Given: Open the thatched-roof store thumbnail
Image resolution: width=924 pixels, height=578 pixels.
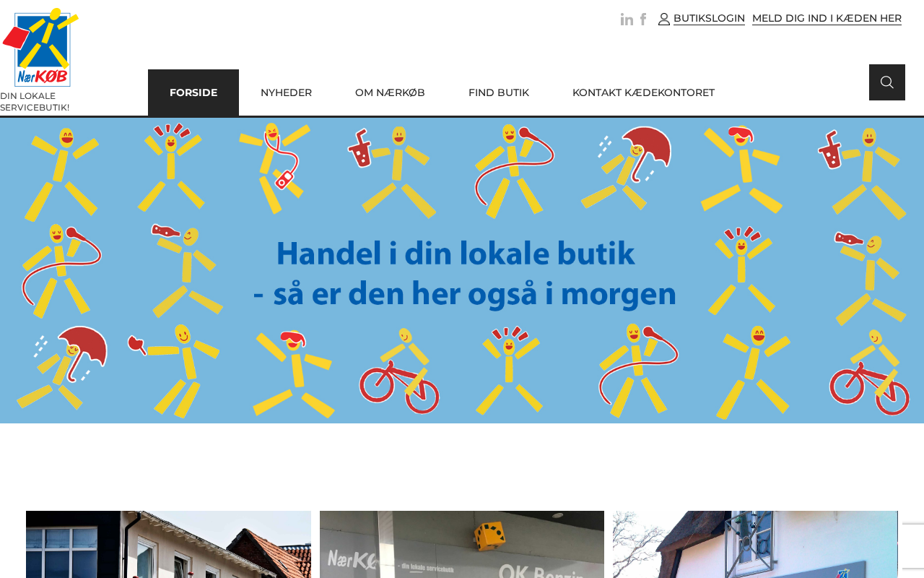Looking at the screenshot, I should (x=755, y=544).
